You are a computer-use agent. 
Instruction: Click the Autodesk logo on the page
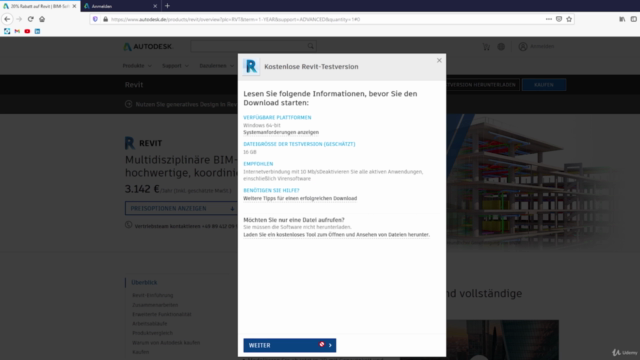click(148, 47)
